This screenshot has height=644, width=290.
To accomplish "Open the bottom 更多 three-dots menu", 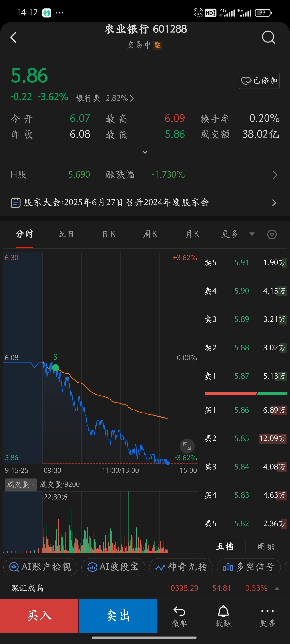I will 267,616.
